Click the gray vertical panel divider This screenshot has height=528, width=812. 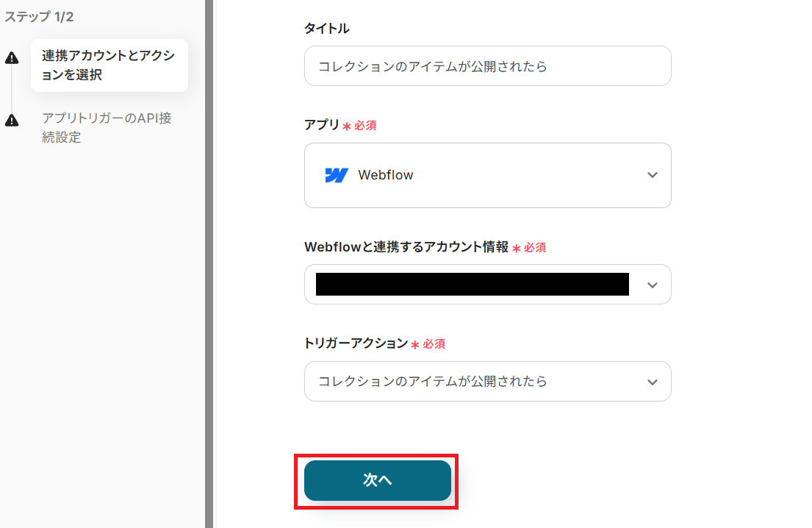[x=209, y=264]
